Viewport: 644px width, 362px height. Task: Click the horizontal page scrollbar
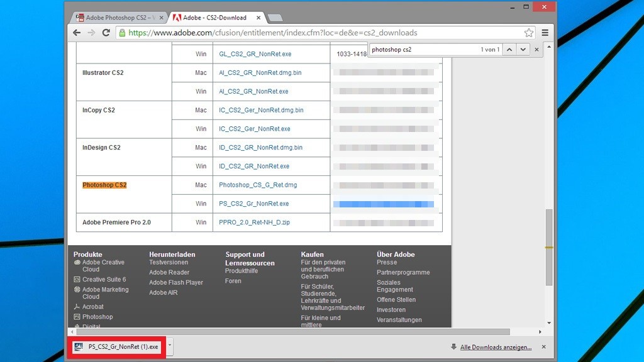[293, 332]
